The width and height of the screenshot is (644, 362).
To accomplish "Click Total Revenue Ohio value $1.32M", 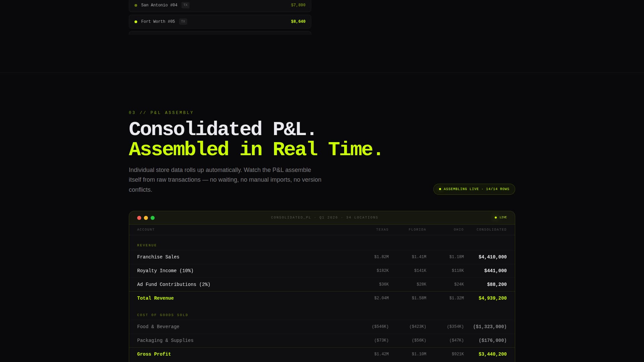I will (457, 298).
